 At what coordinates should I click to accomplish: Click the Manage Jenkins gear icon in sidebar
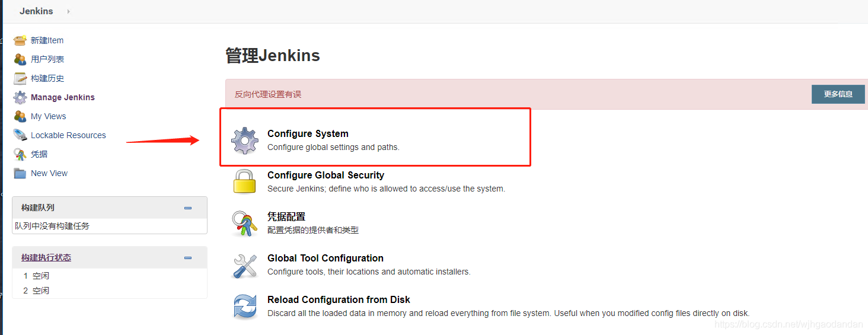click(20, 97)
